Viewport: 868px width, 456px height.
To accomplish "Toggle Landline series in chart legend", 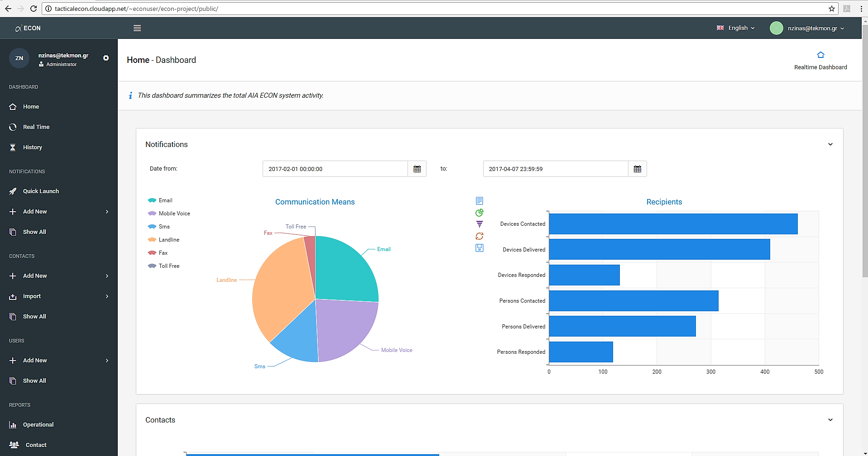I will [x=163, y=240].
